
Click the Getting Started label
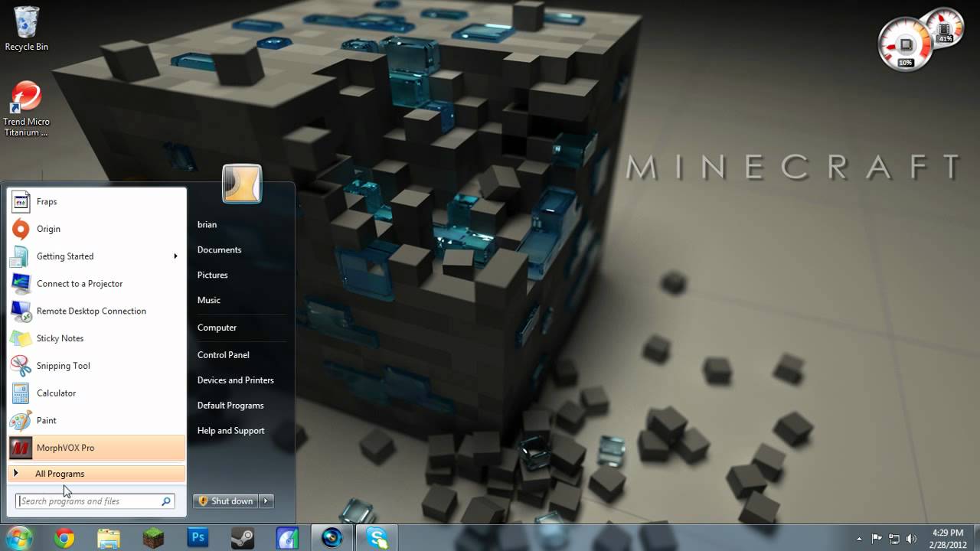(x=65, y=256)
